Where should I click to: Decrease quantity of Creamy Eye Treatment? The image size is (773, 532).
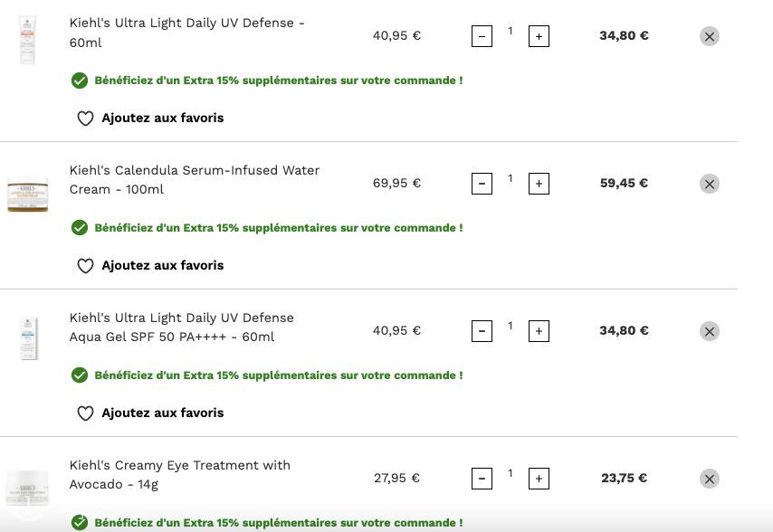482,479
